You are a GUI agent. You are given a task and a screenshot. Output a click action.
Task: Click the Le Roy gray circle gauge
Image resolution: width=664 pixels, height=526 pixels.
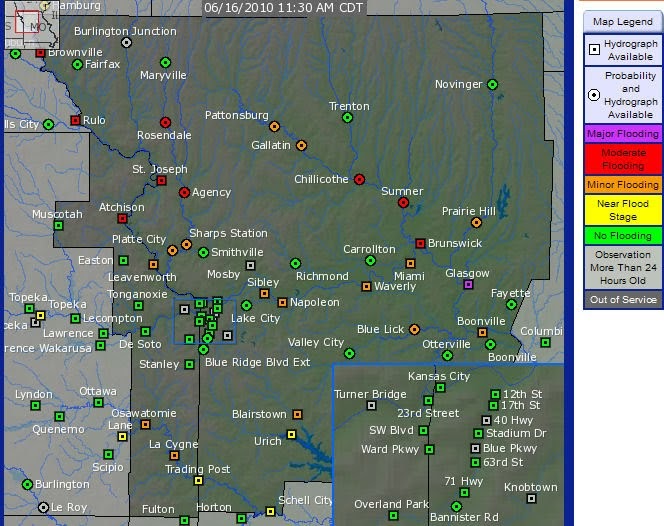pyautogui.click(x=43, y=507)
